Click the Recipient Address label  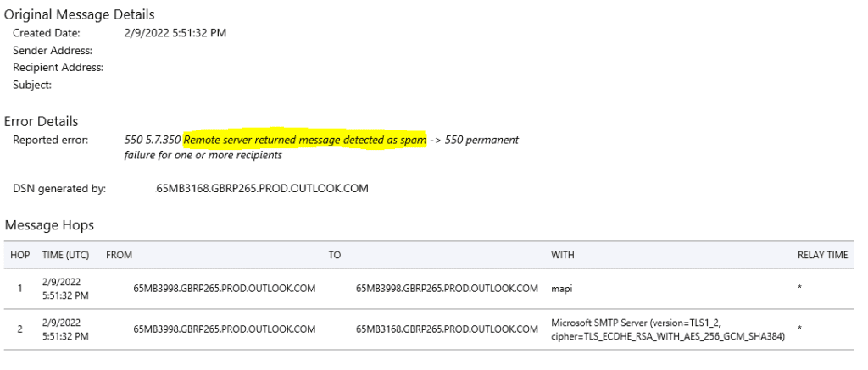point(58,68)
